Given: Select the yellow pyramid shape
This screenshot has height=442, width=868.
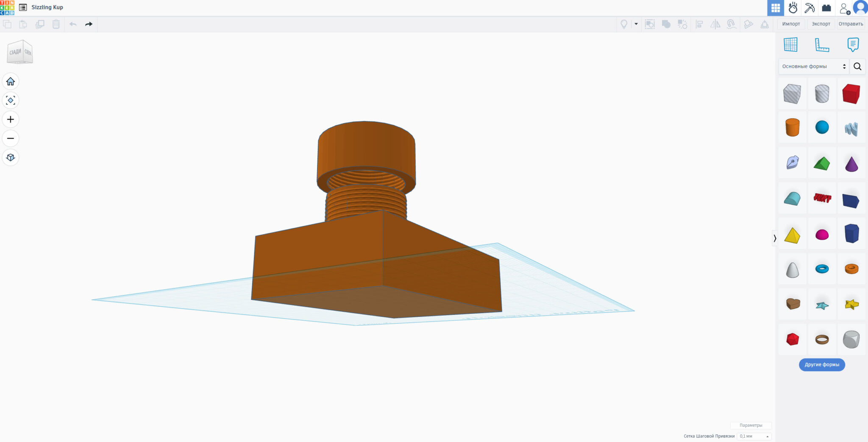Looking at the screenshot, I should (x=792, y=235).
